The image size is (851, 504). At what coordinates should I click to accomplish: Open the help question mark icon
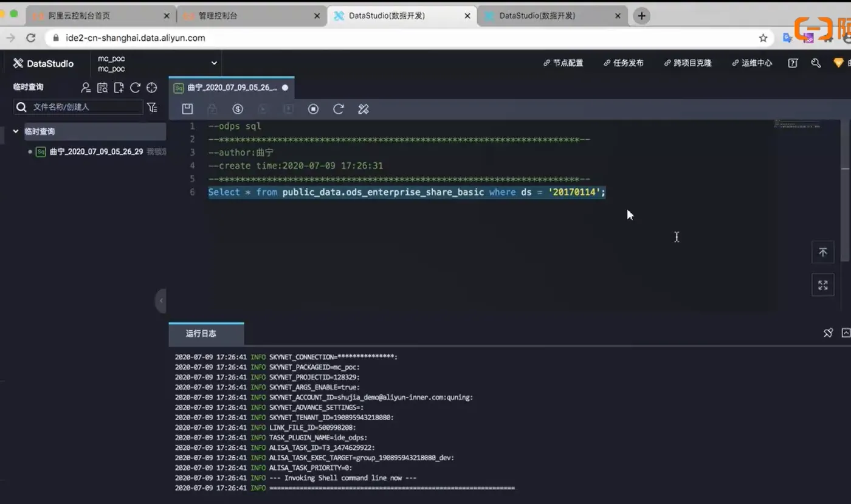793,63
